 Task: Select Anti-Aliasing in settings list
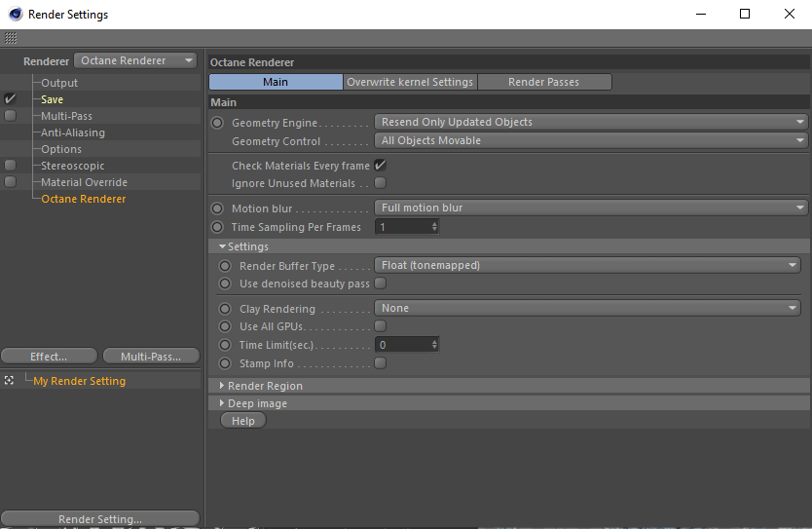(73, 132)
